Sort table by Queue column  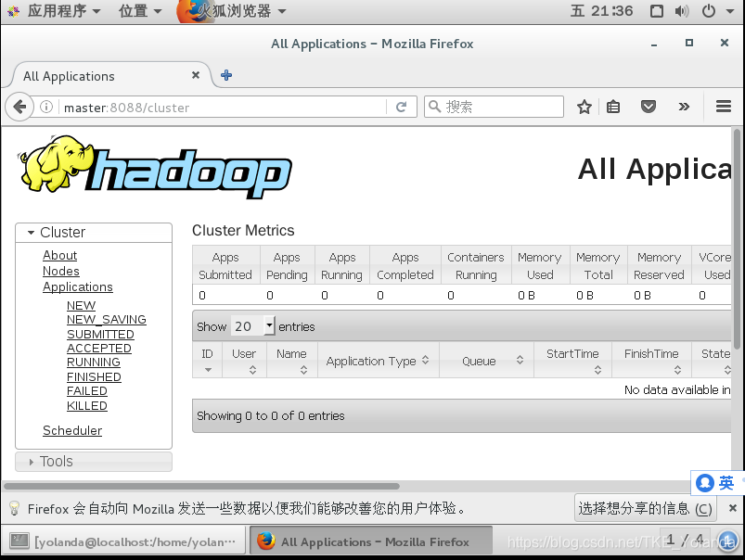click(520, 360)
